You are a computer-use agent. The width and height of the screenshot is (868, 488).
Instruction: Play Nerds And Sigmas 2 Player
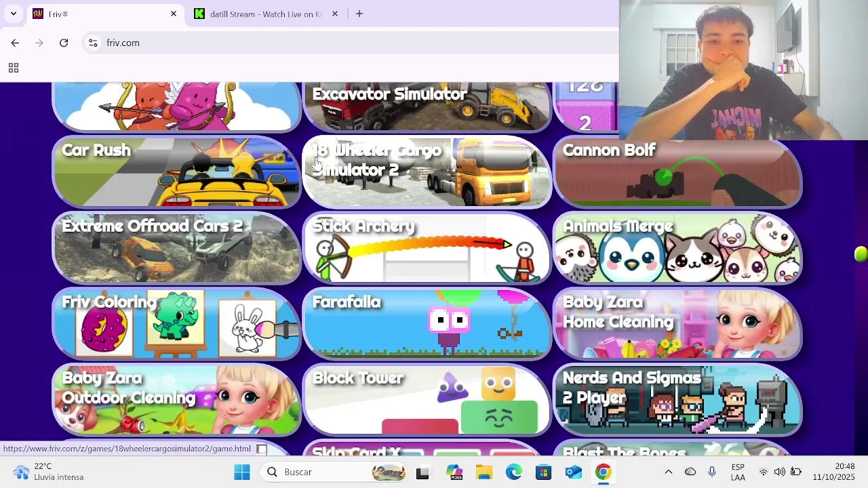(x=678, y=400)
